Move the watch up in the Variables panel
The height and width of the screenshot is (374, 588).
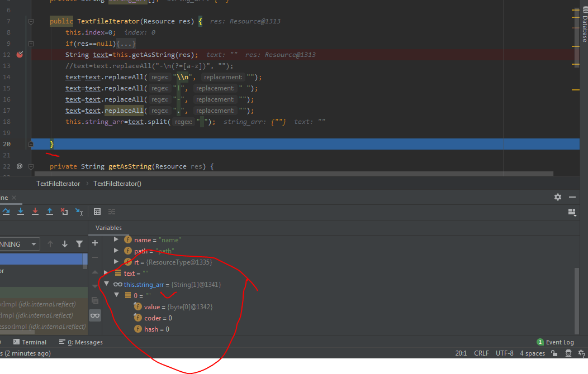[x=95, y=272]
